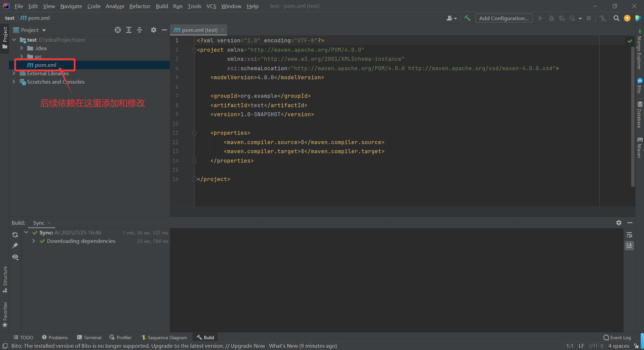644x350 pixels.
Task: Hide the Build tool window
Action: point(630,223)
